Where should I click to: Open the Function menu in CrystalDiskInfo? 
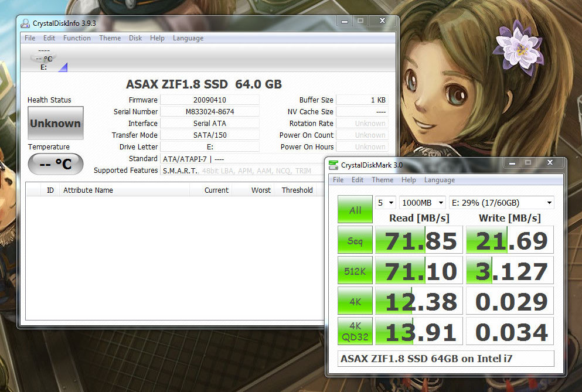(77, 38)
